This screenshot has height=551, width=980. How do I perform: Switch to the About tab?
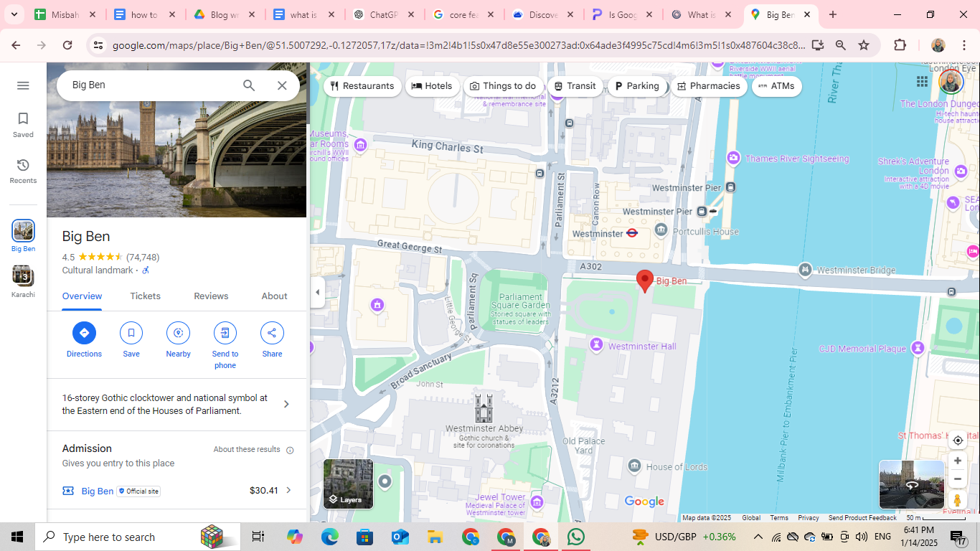pos(274,296)
